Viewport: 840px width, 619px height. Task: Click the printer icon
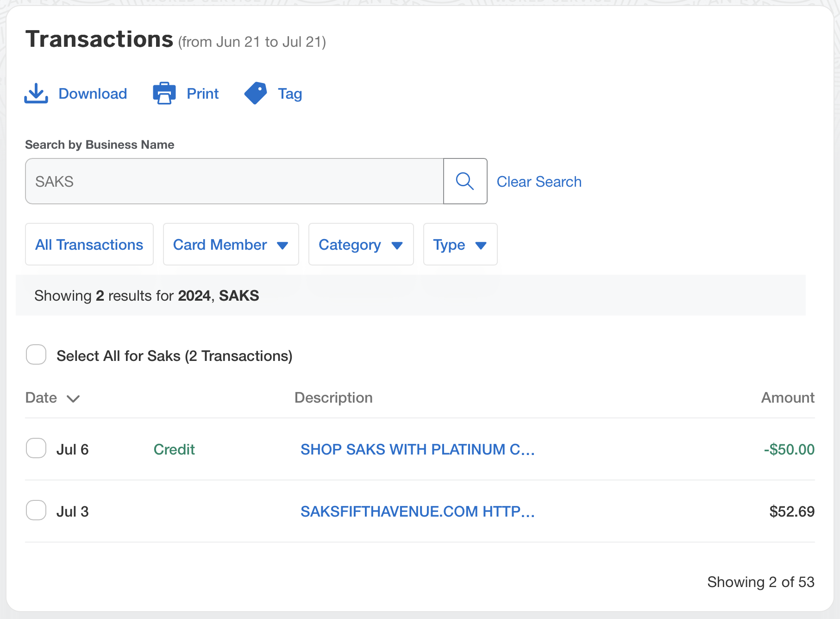point(164,94)
